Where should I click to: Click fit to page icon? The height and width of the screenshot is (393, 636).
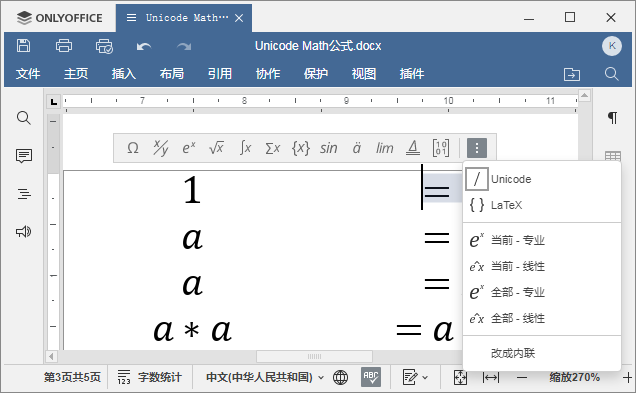point(460,377)
